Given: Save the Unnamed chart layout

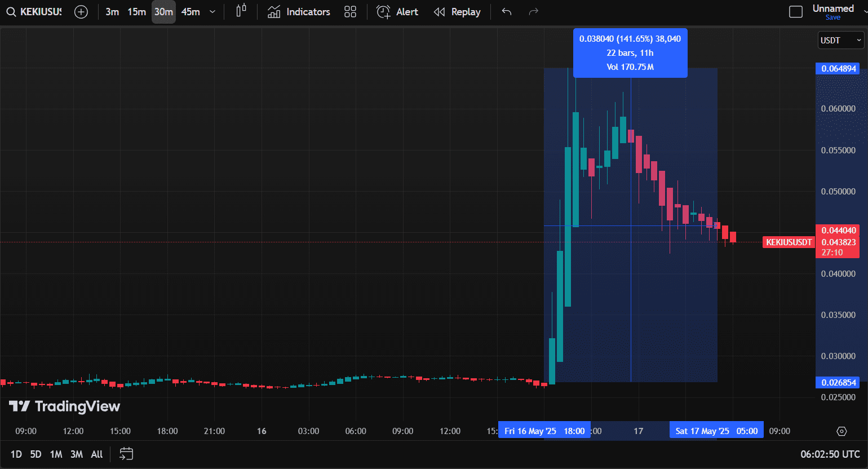Looking at the screenshot, I should pyautogui.click(x=833, y=17).
